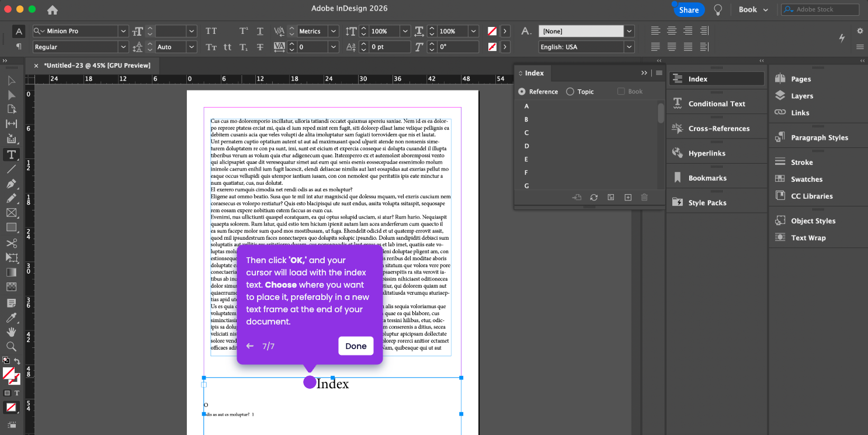The height and width of the screenshot is (435, 868).
Task: Click Generate Index icon in Index panel
Action: (610, 198)
